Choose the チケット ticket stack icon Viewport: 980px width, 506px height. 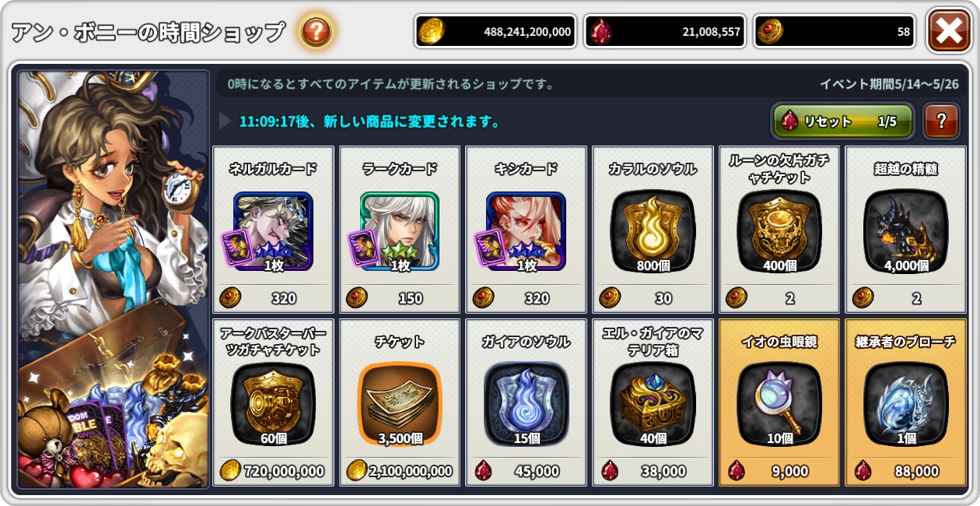tap(400, 404)
